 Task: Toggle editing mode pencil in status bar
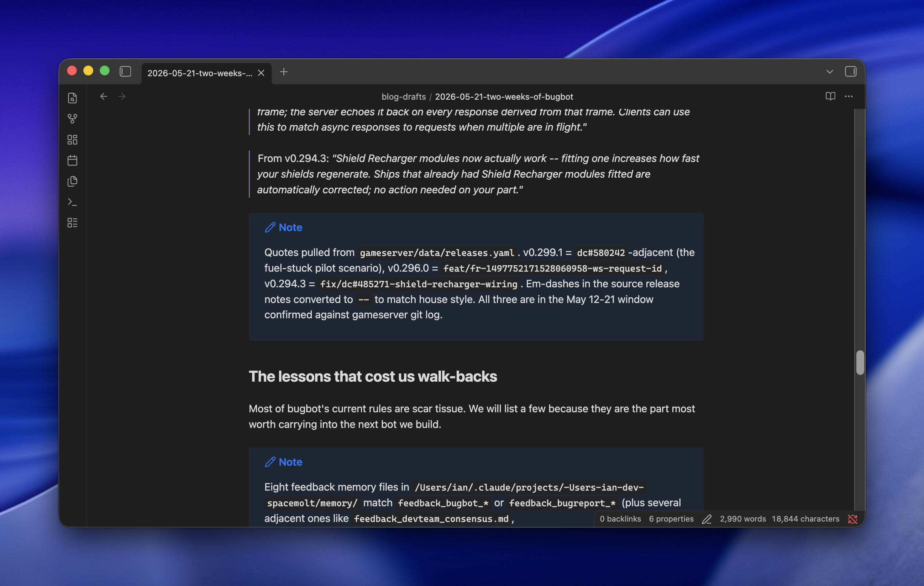tap(707, 519)
